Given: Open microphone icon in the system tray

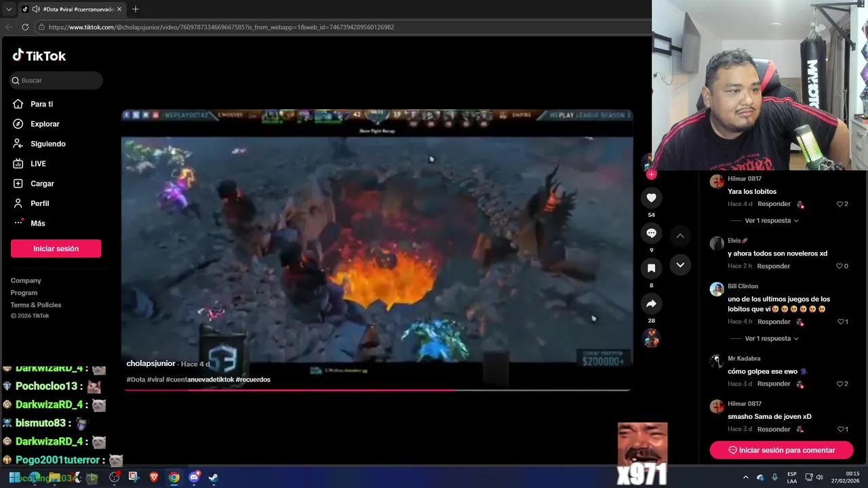Looking at the screenshot, I should pyautogui.click(x=774, y=477).
